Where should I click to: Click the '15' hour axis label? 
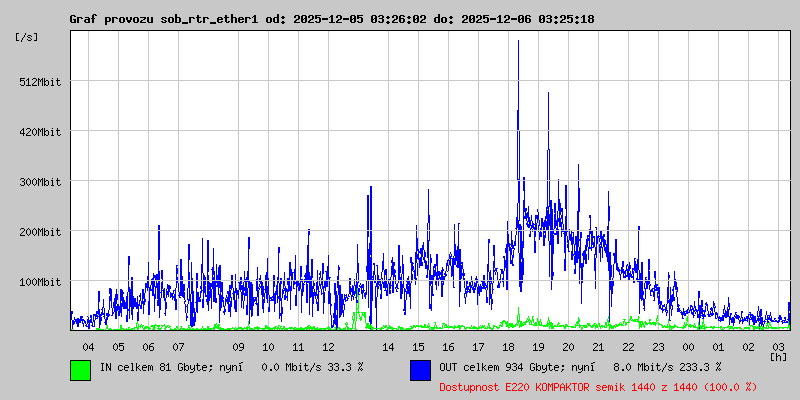coord(418,347)
